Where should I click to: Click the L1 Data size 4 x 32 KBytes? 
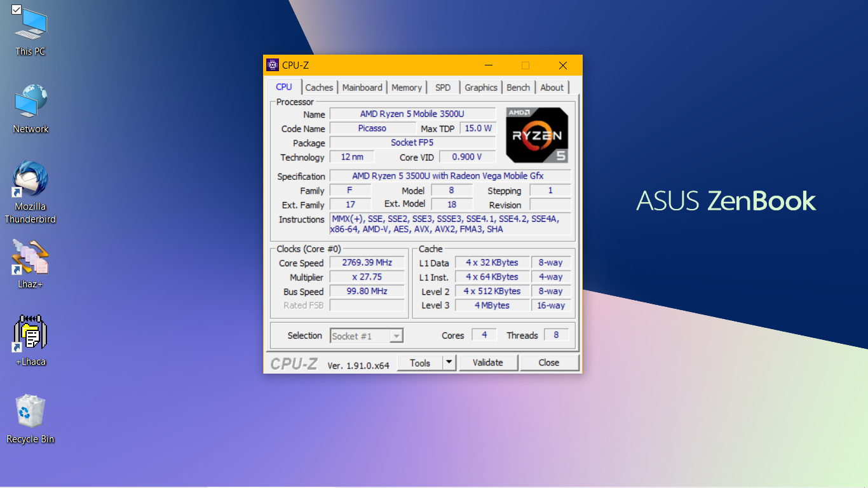pyautogui.click(x=492, y=263)
